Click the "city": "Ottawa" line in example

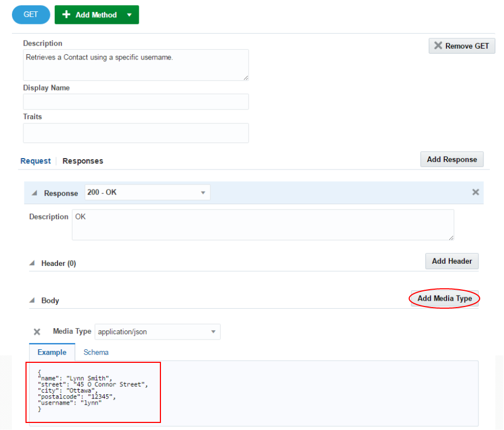click(x=68, y=390)
